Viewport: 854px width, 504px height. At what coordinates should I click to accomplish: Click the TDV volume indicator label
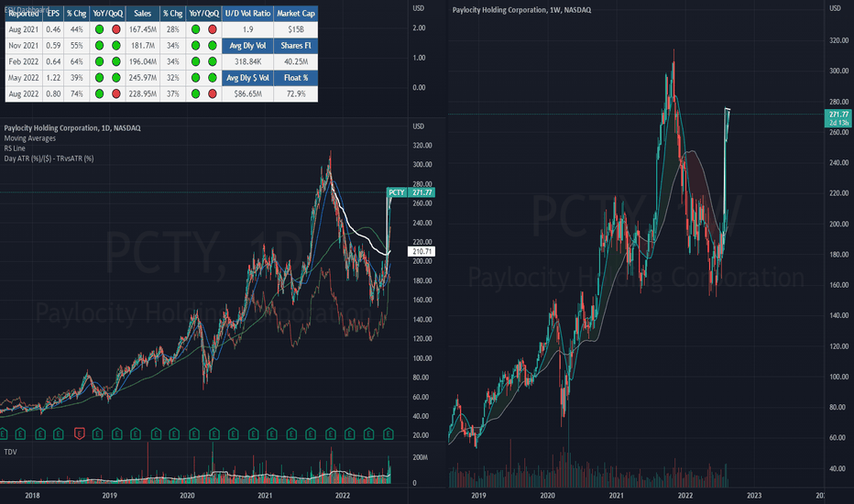pos(10,452)
